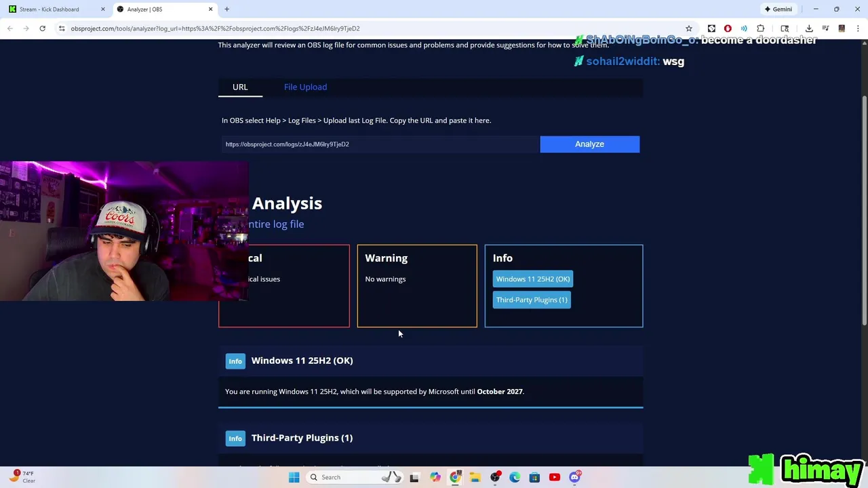The height and width of the screenshot is (488, 868).
Task: Open the weather widget showing 74°F
Action: 22,476
